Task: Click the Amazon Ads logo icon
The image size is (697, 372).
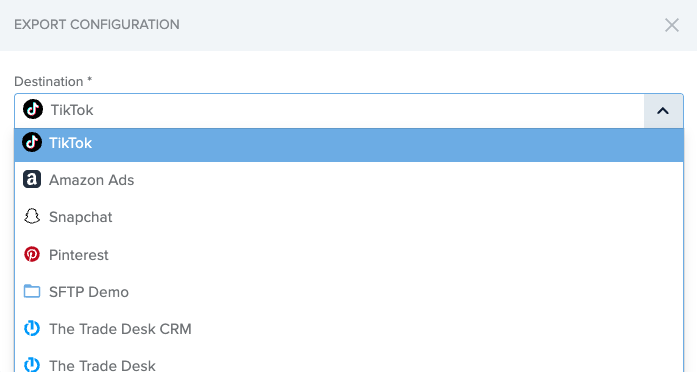Action: tap(32, 180)
